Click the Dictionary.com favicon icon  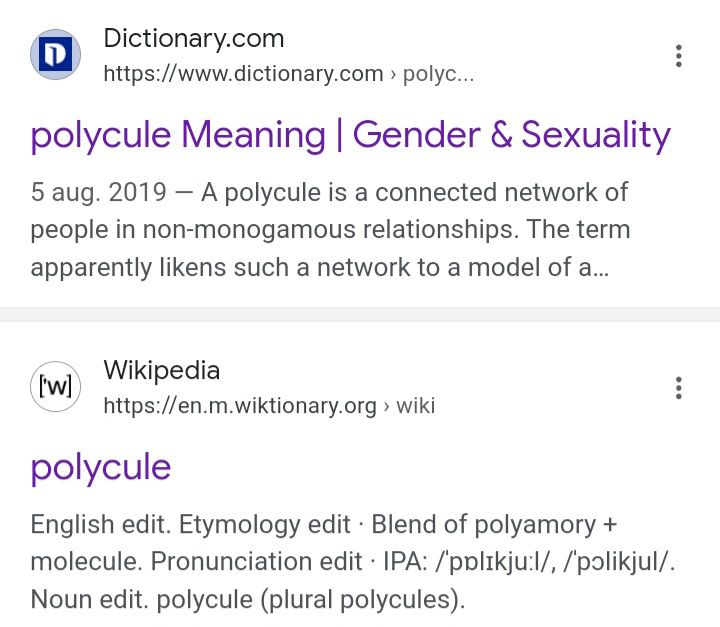[x=57, y=56]
